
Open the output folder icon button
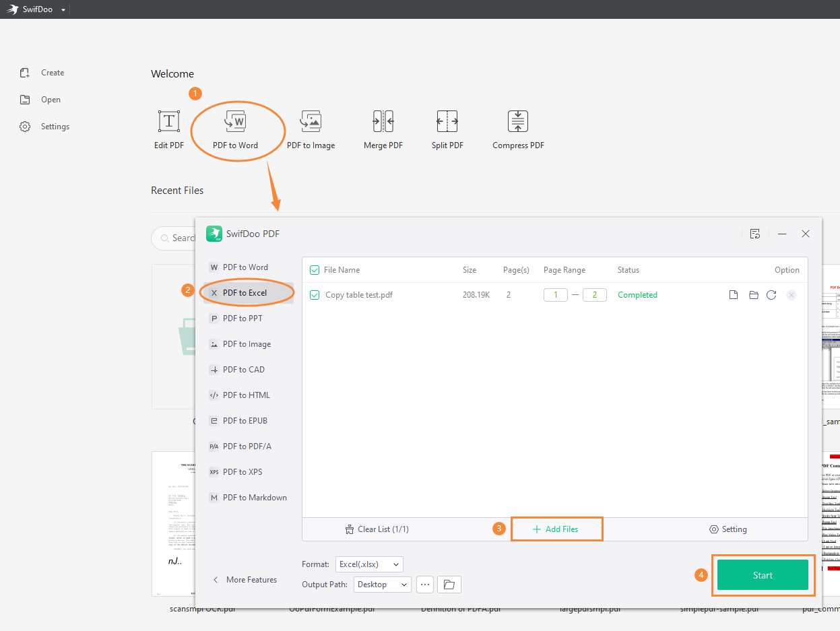coord(449,585)
